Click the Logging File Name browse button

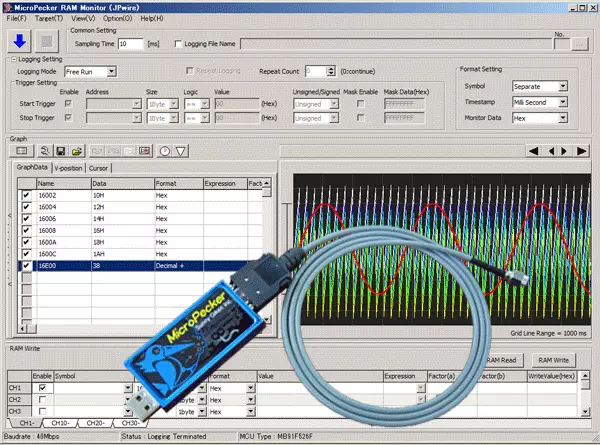(x=580, y=44)
